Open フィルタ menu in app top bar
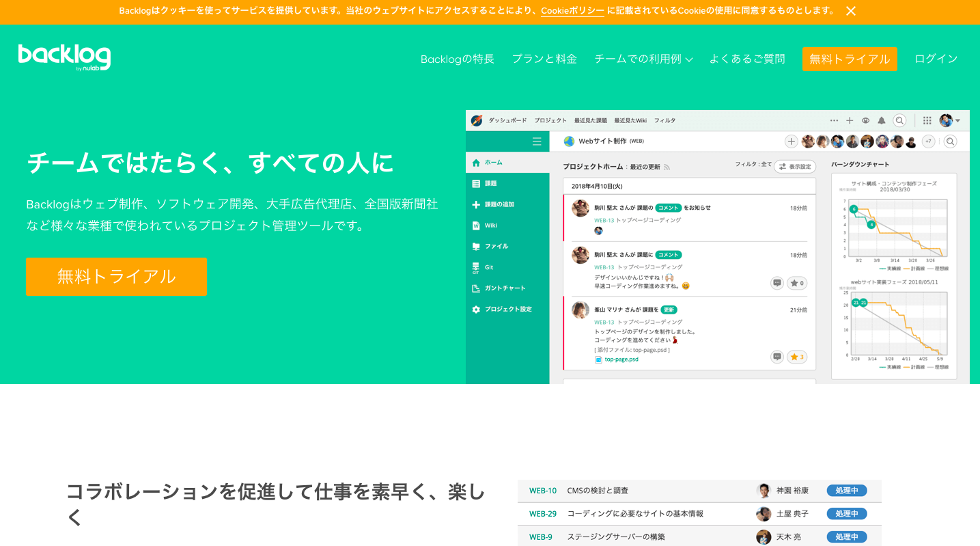The image size is (980, 546). [664, 120]
